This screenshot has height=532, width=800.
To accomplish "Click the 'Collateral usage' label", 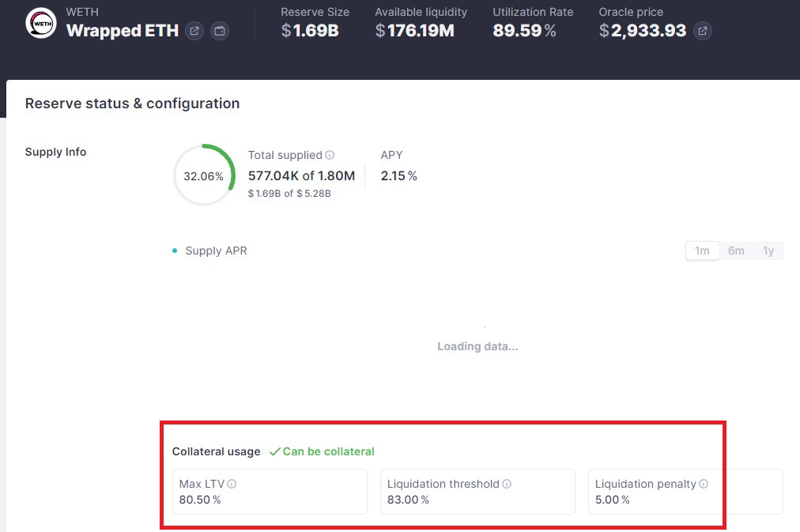I will click(217, 451).
